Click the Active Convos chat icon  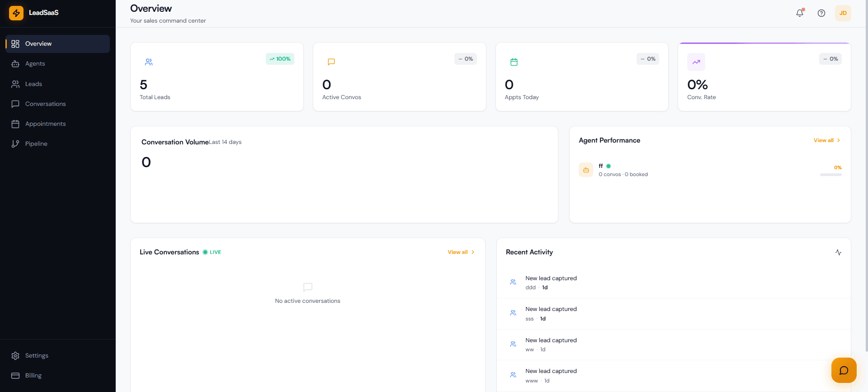331,62
